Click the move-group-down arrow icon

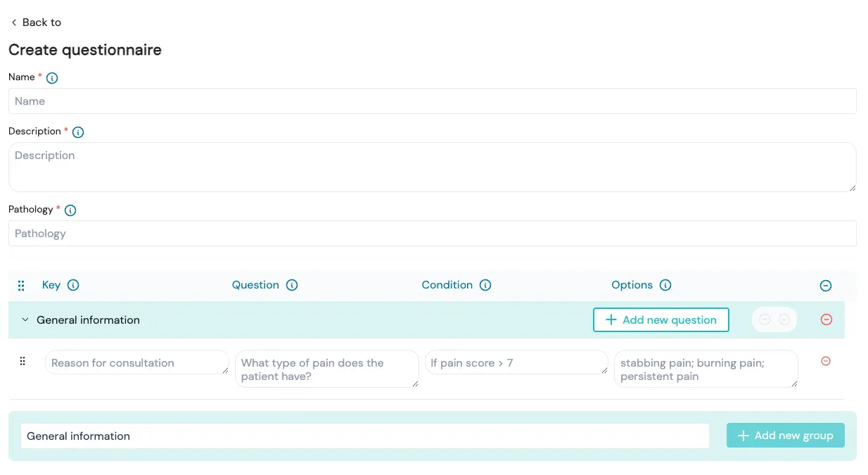click(x=784, y=319)
